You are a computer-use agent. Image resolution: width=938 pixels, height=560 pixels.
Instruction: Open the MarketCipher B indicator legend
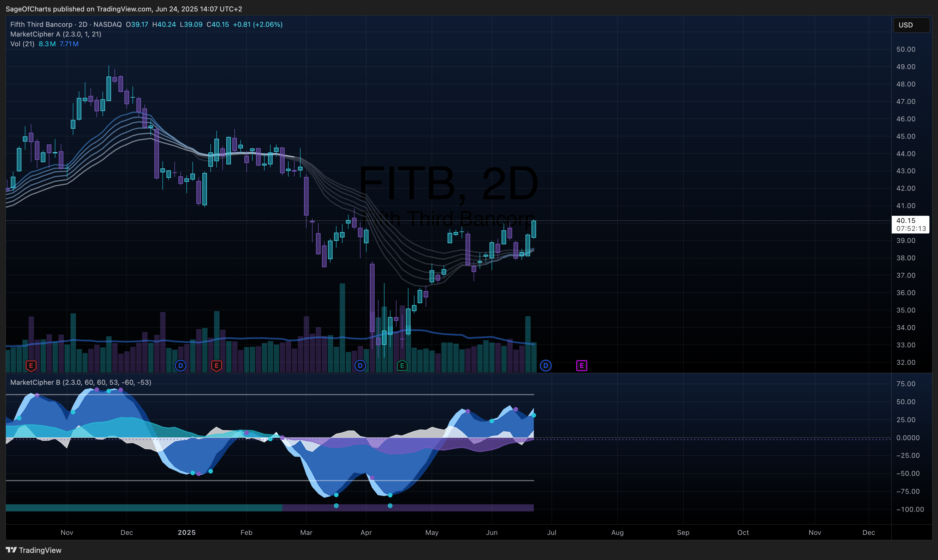click(81, 382)
